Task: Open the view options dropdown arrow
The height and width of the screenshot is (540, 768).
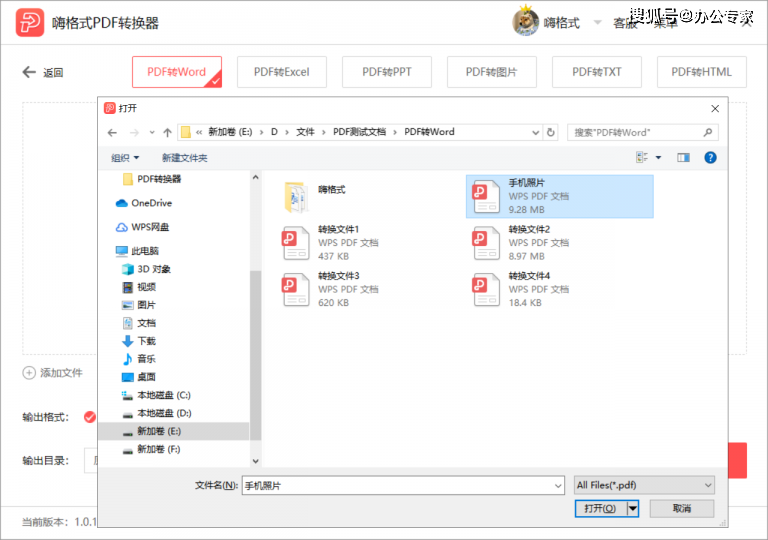Action: coord(658,157)
